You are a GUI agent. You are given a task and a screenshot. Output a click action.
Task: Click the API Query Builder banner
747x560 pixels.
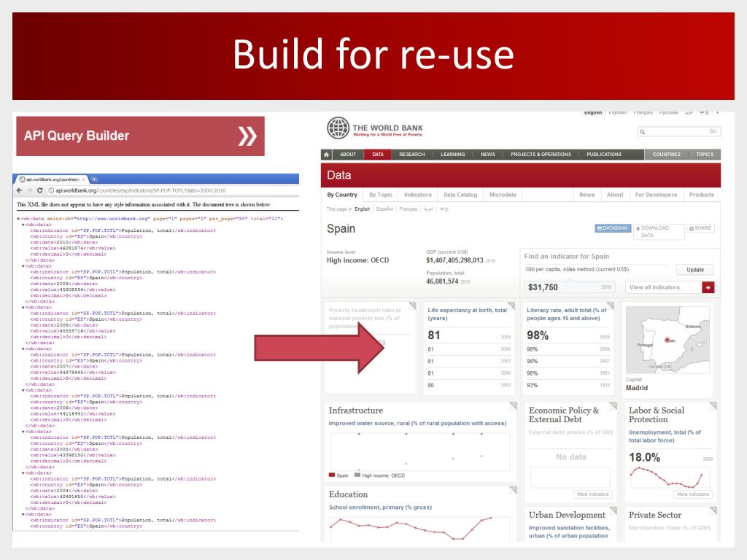(x=140, y=136)
